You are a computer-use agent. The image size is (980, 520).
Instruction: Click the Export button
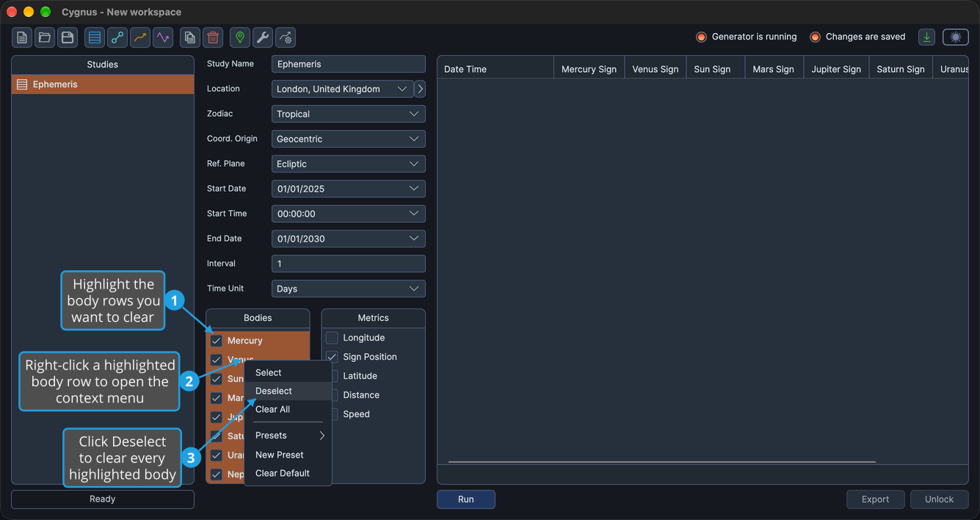pyautogui.click(x=875, y=499)
